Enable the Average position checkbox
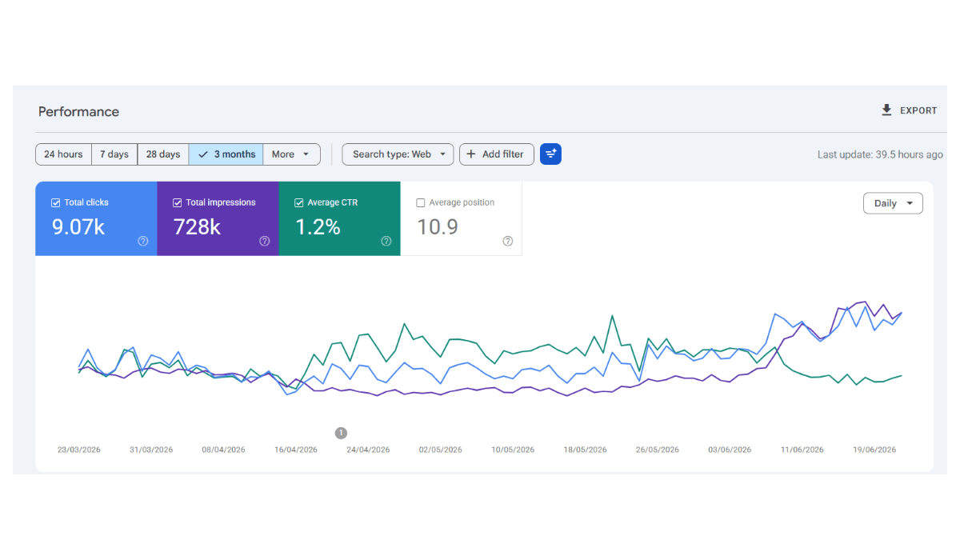The width and height of the screenshot is (960, 560). pos(421,203)
